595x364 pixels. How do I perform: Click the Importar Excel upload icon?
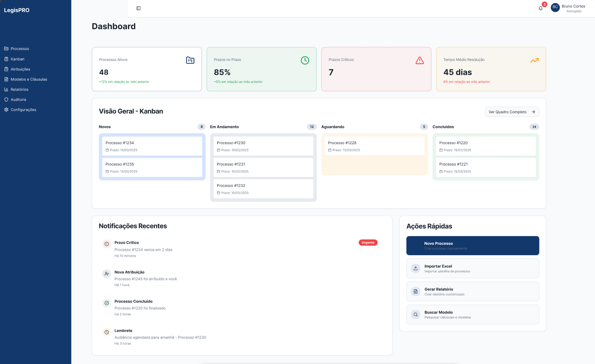click(x=415, y=268)
